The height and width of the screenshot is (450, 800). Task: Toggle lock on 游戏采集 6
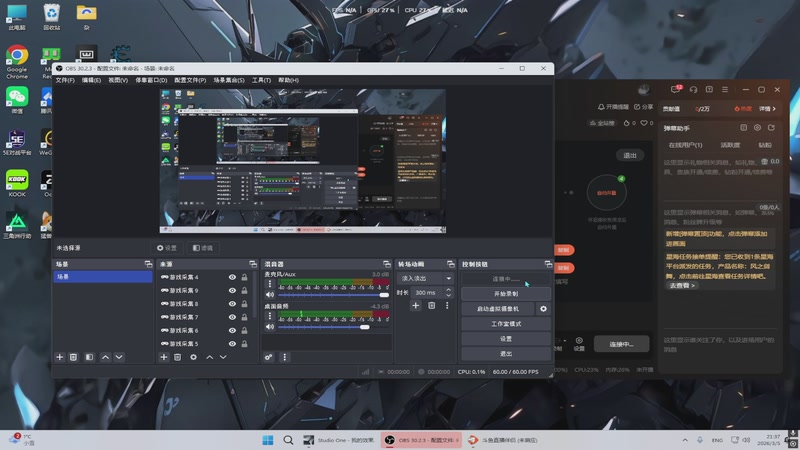click(244, 330)
